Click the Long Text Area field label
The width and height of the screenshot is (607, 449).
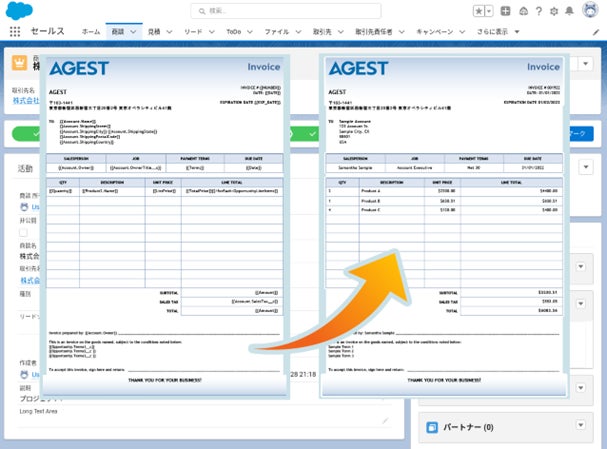38,411
